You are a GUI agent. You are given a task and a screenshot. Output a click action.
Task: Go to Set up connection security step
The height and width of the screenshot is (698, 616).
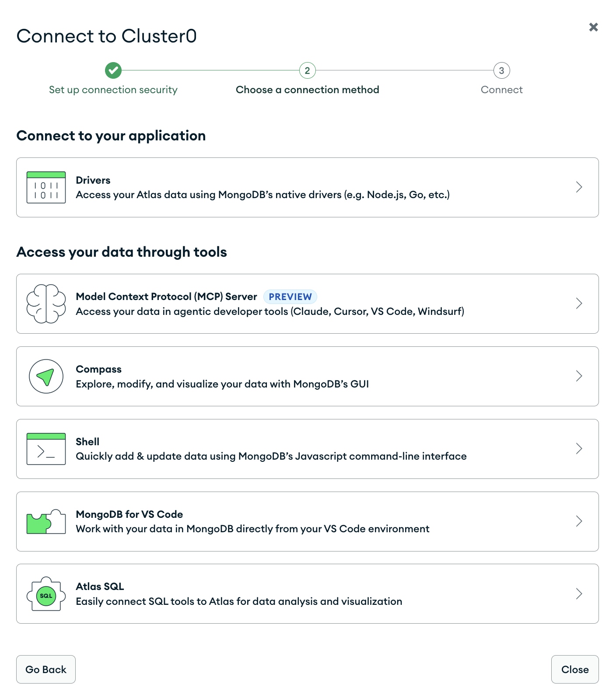pyautogui.click(x=113, y=90)
